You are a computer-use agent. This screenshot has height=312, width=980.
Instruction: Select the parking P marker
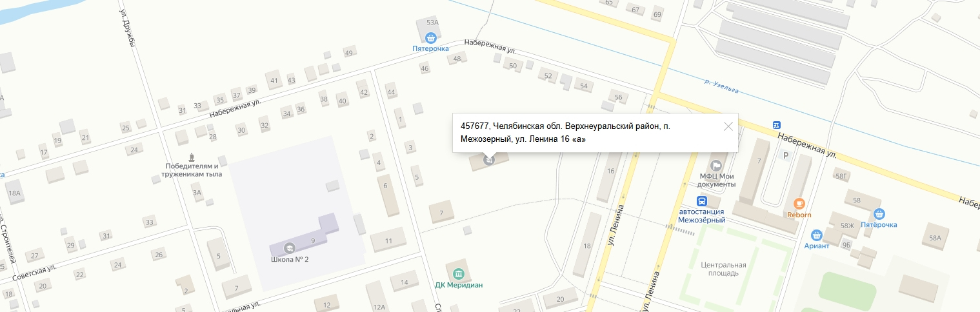coord(785,155)
